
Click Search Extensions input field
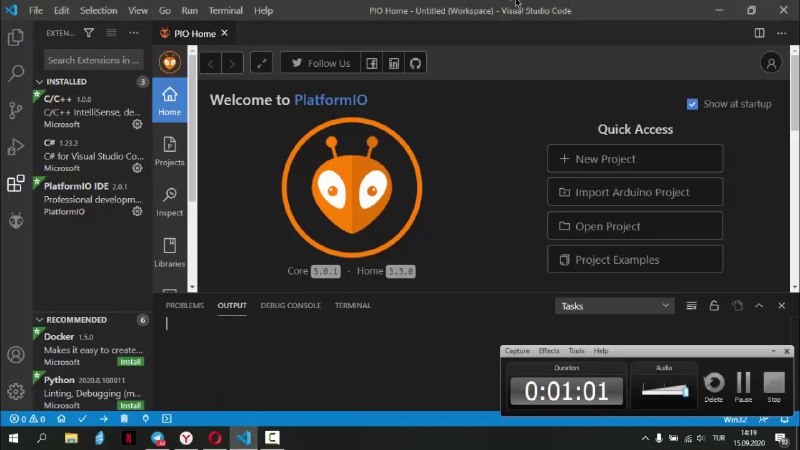pyautogui.click(x=93, y=60)
